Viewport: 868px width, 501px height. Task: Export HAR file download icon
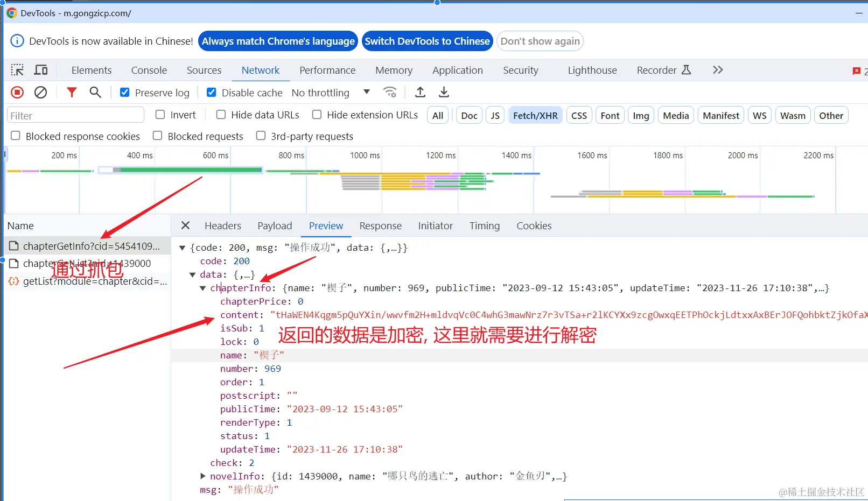tap(444, 93)
